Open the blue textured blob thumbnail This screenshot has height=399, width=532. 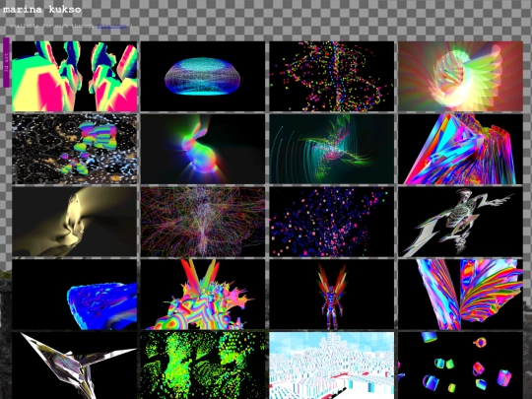click(74, 295)
